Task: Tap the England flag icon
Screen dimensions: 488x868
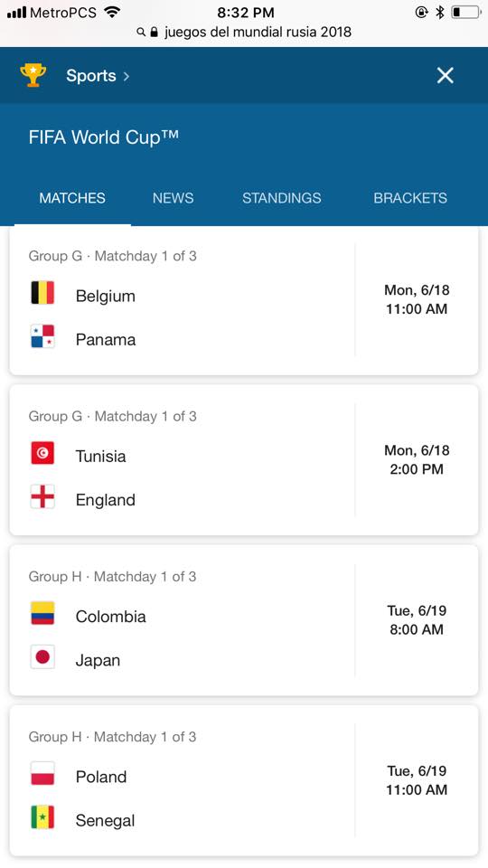Action: click(42, 497)
